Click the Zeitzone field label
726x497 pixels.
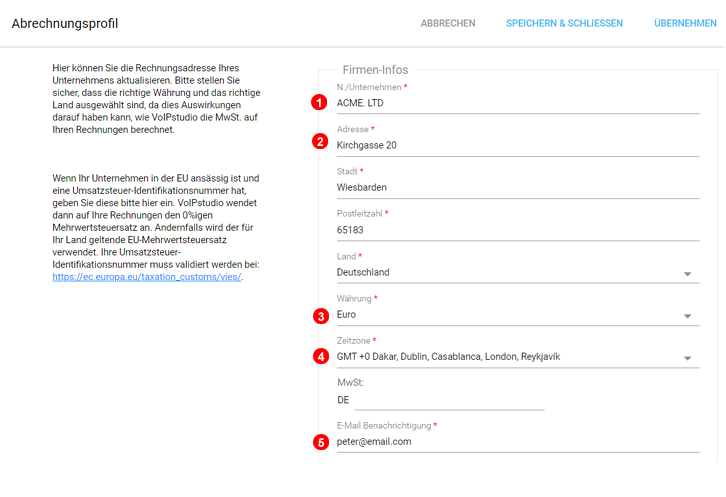pos(353,341)
